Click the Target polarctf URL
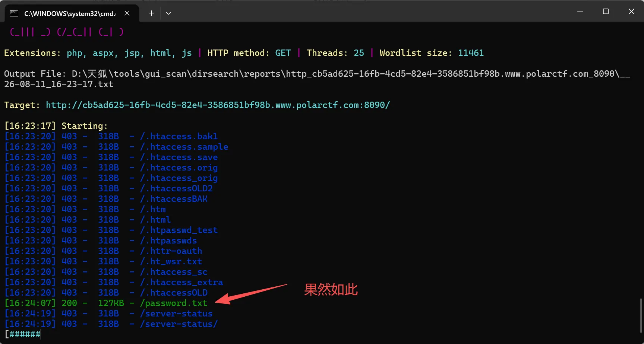The width and height of the screenshot is (644, 344). tap(218, 105)
